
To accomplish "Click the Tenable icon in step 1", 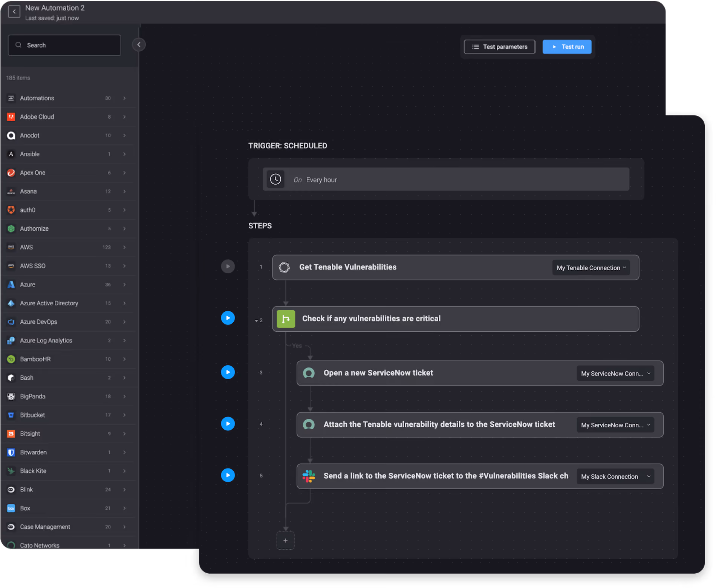I will pos(284,267).
